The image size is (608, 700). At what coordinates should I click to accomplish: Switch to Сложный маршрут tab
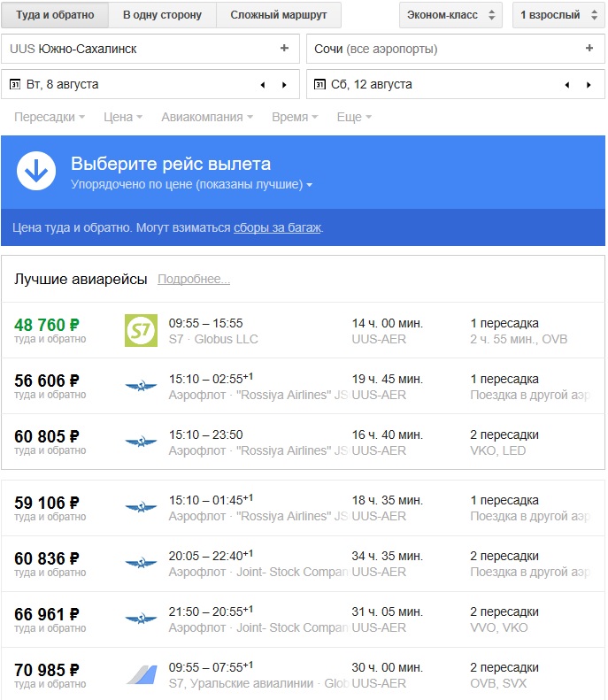(279, 15)
